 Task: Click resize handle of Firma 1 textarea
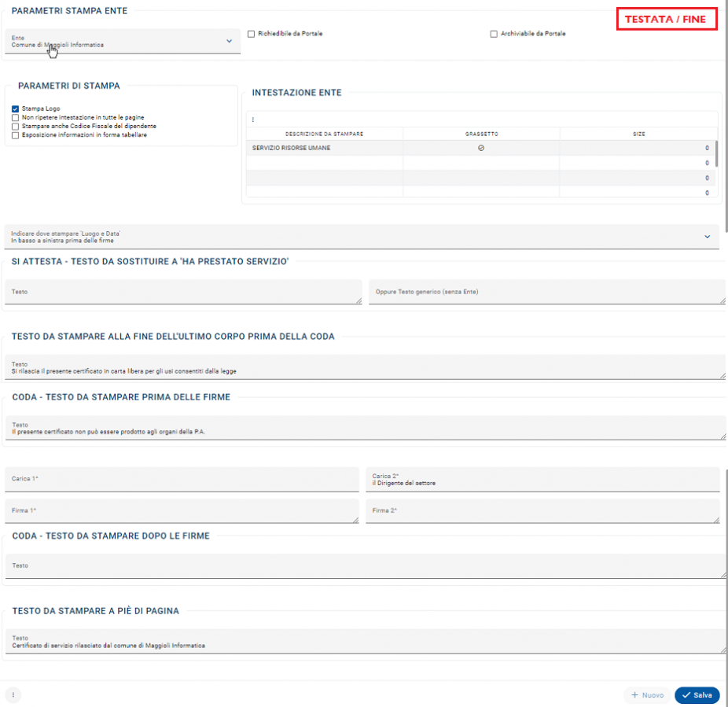pyautogui.click(x=358, y=519)
